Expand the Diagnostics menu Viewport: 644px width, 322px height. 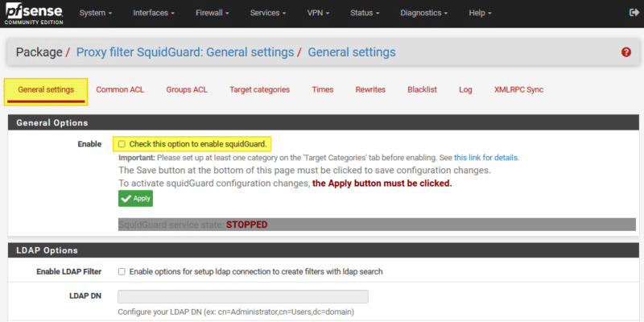[424, 13]
